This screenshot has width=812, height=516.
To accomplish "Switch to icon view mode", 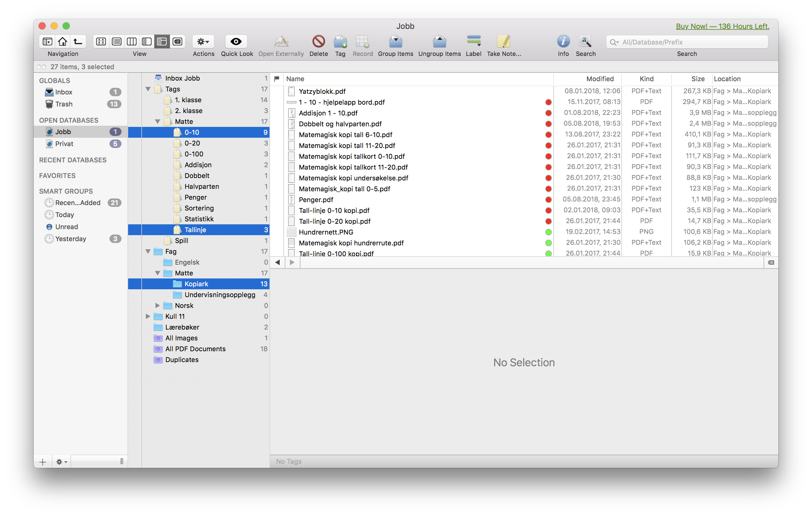I will (101, 42).
